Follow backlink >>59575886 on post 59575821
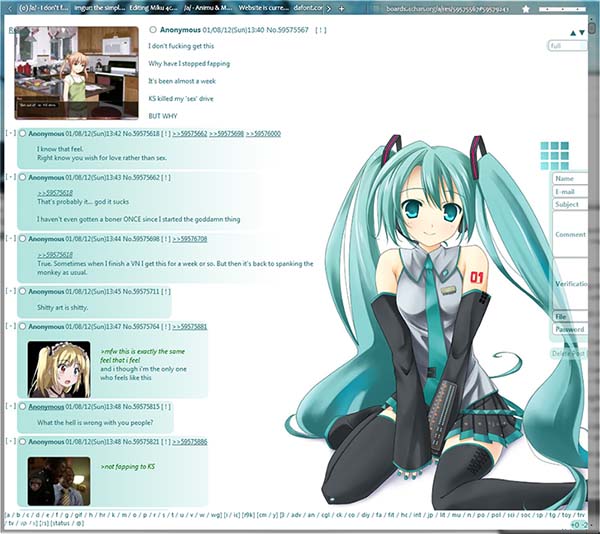 pyautogui.click(x=190, y=442)
